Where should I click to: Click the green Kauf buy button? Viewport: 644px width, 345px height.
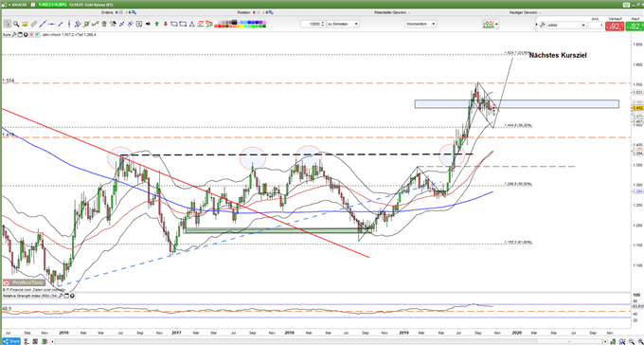click(634, 27)
